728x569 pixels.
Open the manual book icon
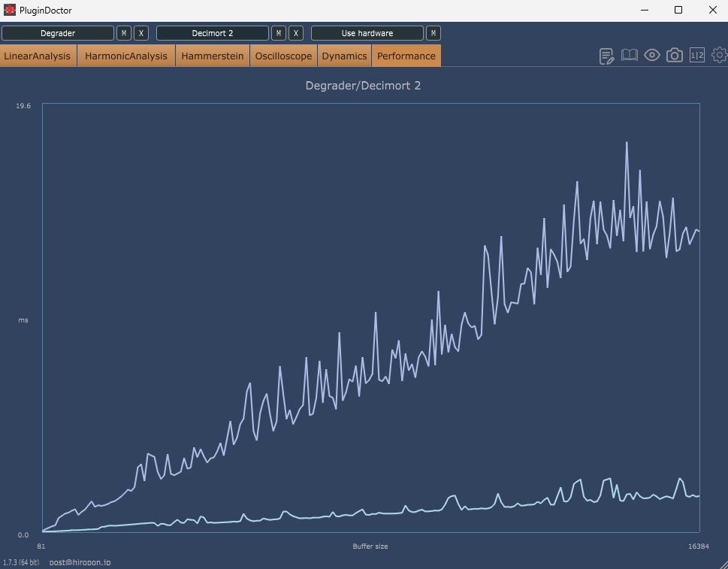629,56
